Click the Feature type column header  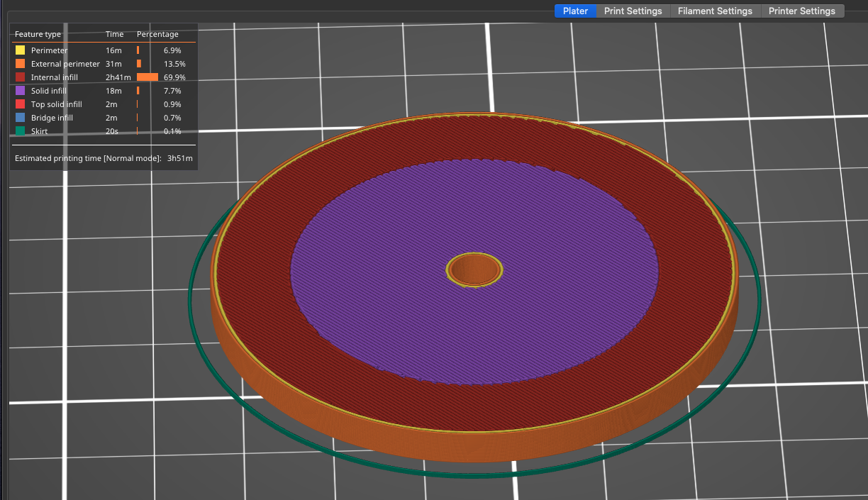click(38, 34)
